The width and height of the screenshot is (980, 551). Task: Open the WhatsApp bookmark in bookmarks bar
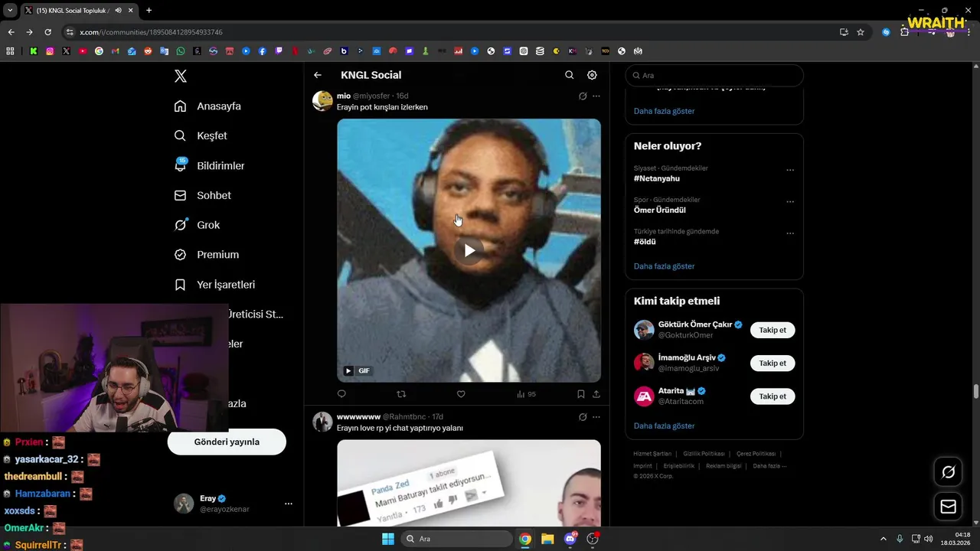181,51
